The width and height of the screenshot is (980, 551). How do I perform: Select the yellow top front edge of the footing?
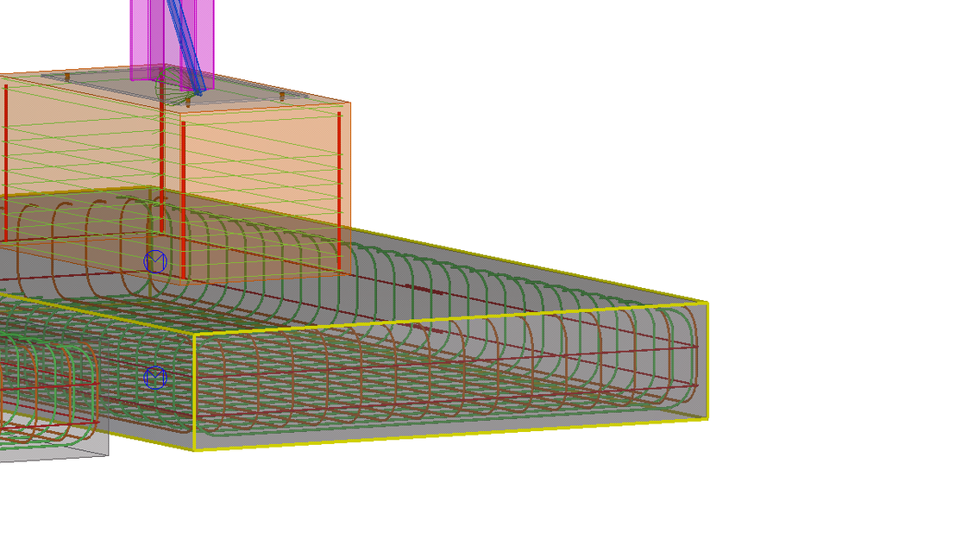(x=449, y=318)
